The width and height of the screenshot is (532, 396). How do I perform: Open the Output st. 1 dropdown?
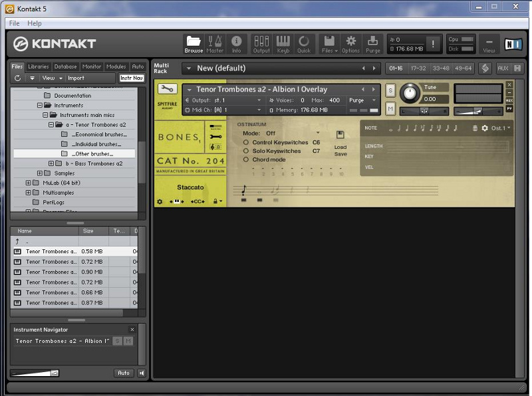pyautogui.click(x=223, y=100)
